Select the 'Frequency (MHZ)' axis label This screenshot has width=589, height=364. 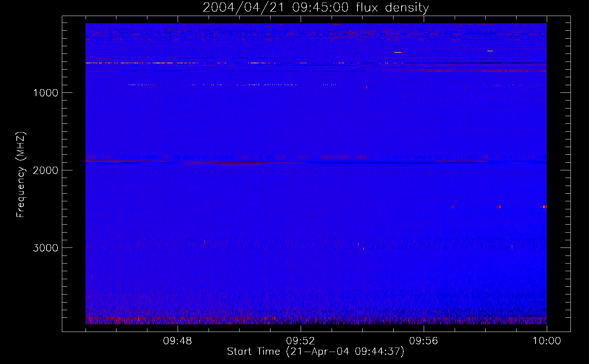coord(21,175)
